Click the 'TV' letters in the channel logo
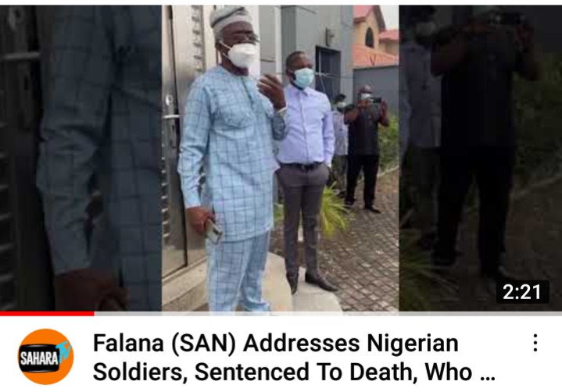The image size is (562, 392). pos(63,352)
